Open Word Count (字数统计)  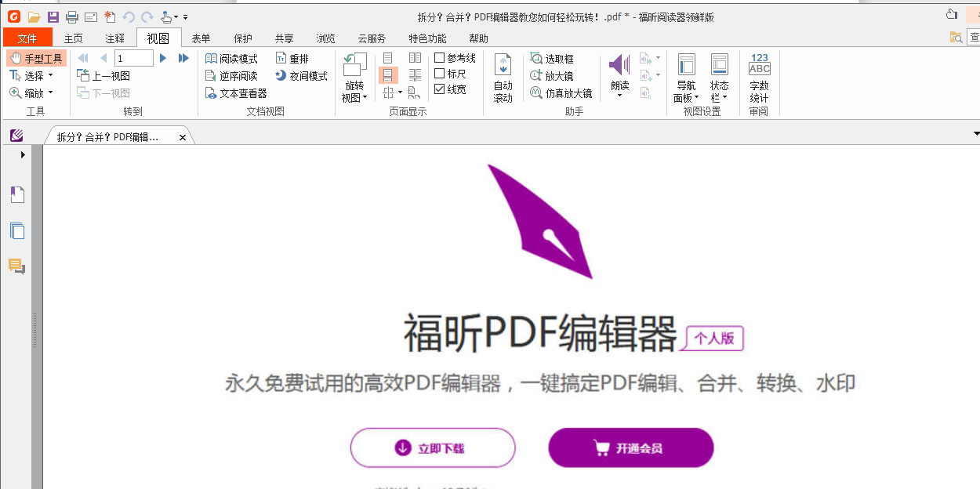coord(759,78)
